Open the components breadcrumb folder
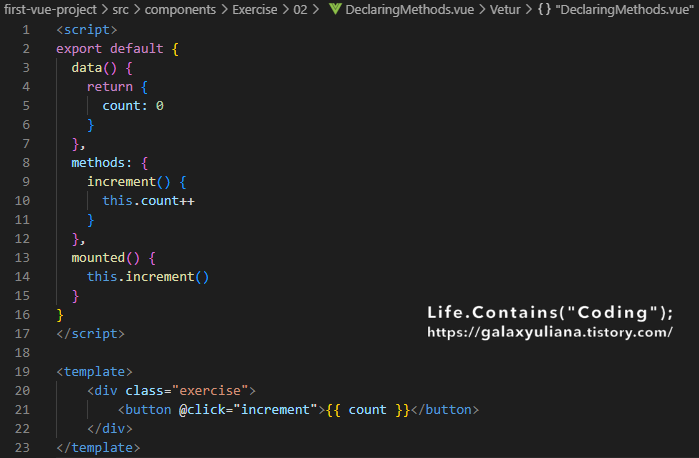Screen dimensions: 699x458 (180, 9)
